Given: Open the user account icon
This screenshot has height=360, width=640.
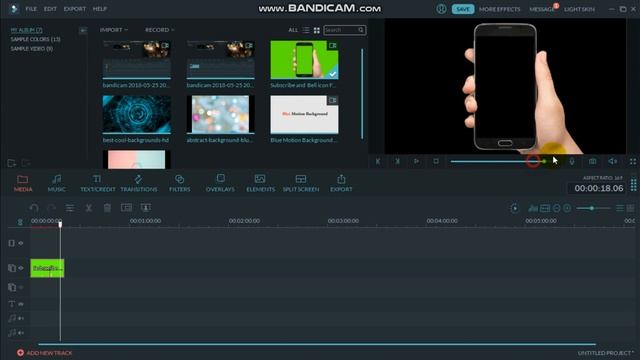Looking at the screenshot, I should 441,9.
